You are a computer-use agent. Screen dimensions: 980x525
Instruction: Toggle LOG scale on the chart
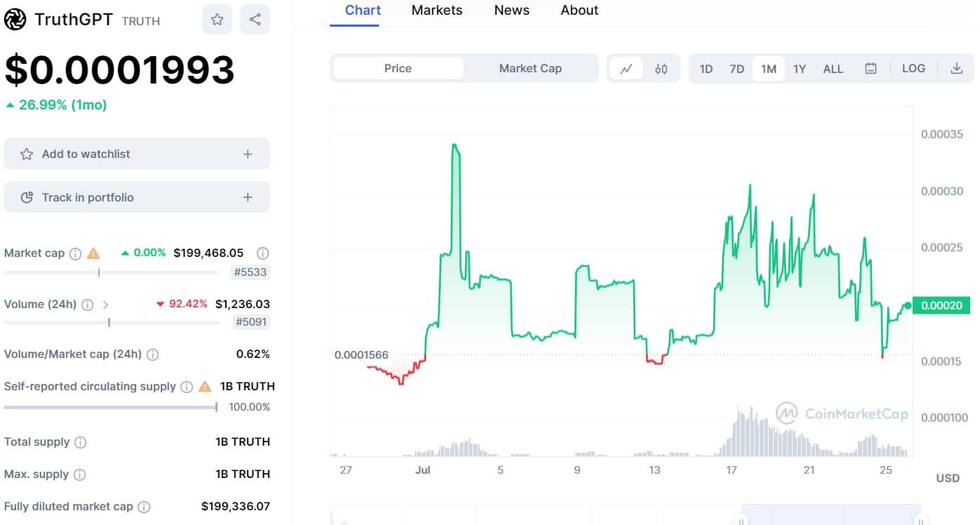(x=913, y=69)
